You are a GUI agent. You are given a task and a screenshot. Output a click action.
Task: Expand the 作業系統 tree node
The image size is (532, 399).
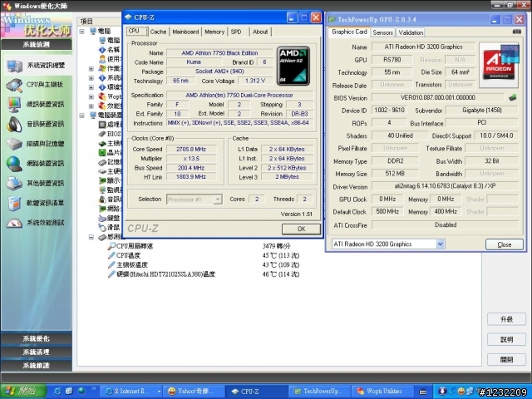(x=91, y=68)
